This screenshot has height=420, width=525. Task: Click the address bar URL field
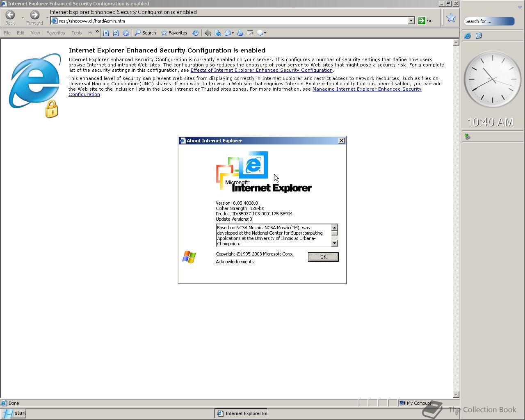(x=233, y=21)
